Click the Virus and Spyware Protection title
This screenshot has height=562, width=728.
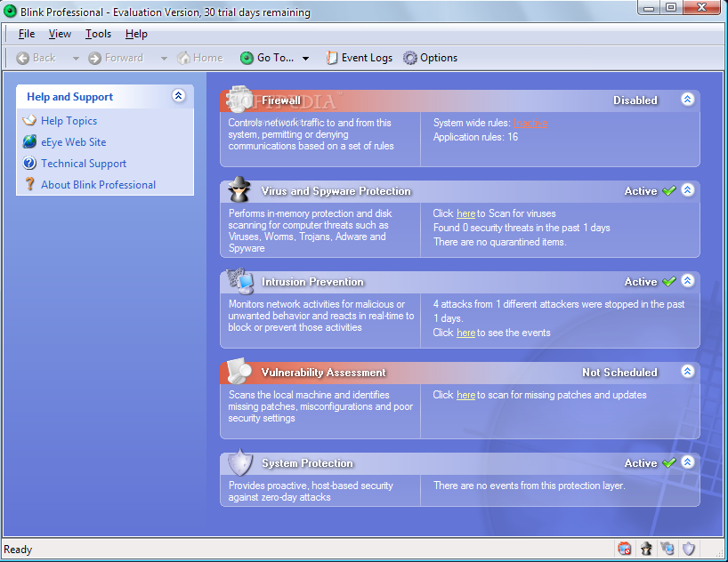click(x=336, y=191)
